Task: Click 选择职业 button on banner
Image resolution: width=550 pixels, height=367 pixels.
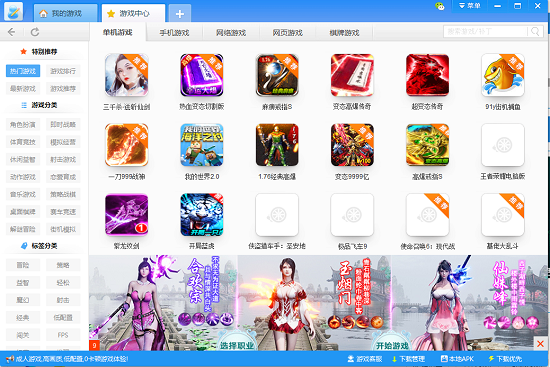Action: click(x=237, y=345)
